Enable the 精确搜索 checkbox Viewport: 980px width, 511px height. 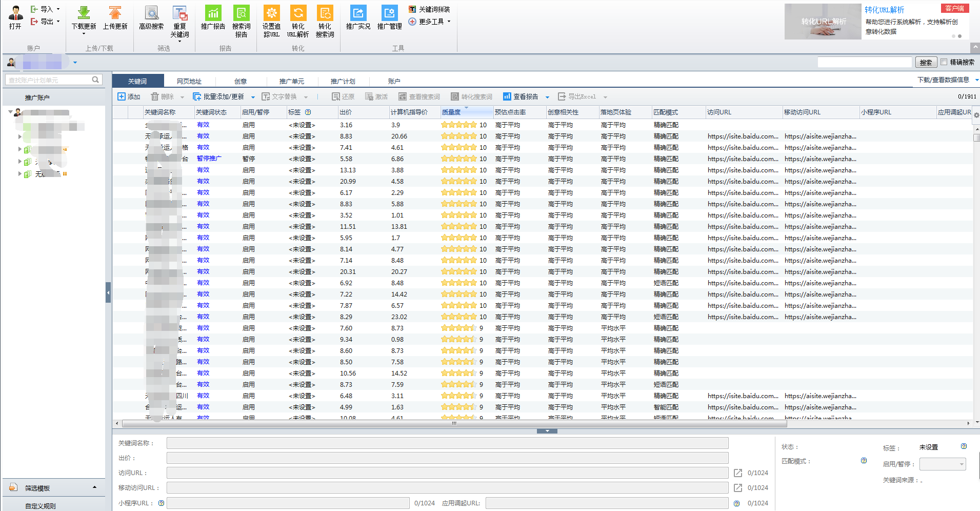coord(944,62)
